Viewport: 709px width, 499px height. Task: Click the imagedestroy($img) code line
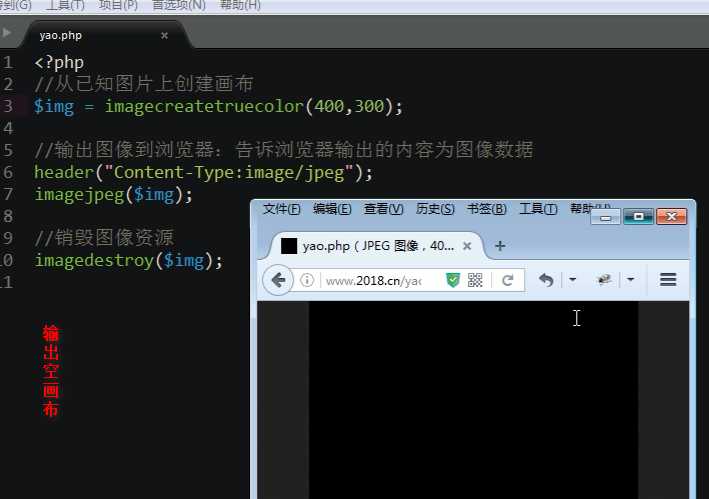click(129, 261)
